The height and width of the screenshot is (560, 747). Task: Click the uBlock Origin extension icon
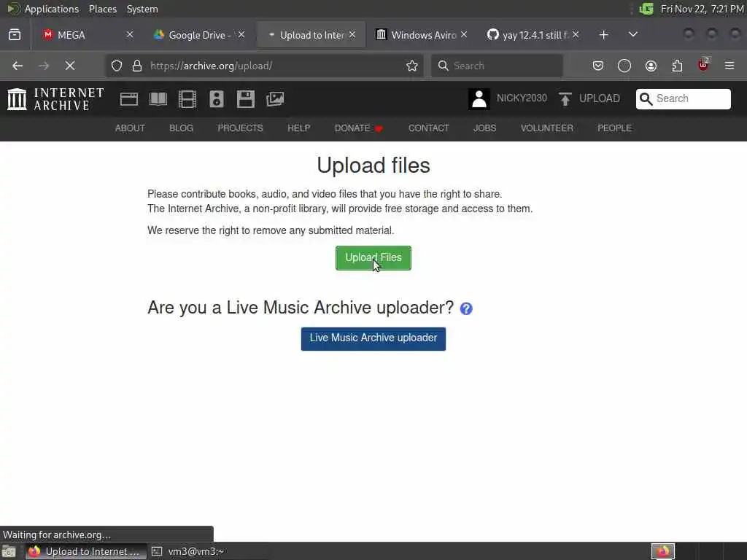click(x=703, y=65)
